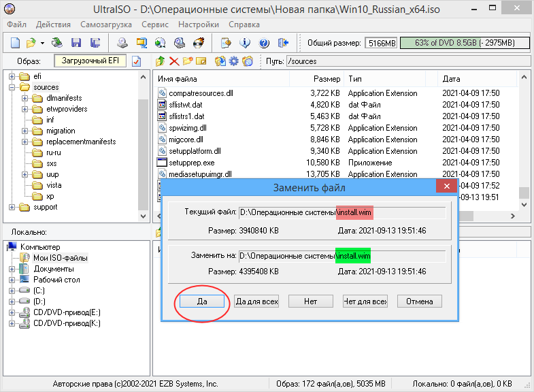Click the Exit door icon
This screenshot has width=534, height=392.
[x=283, y=43]
